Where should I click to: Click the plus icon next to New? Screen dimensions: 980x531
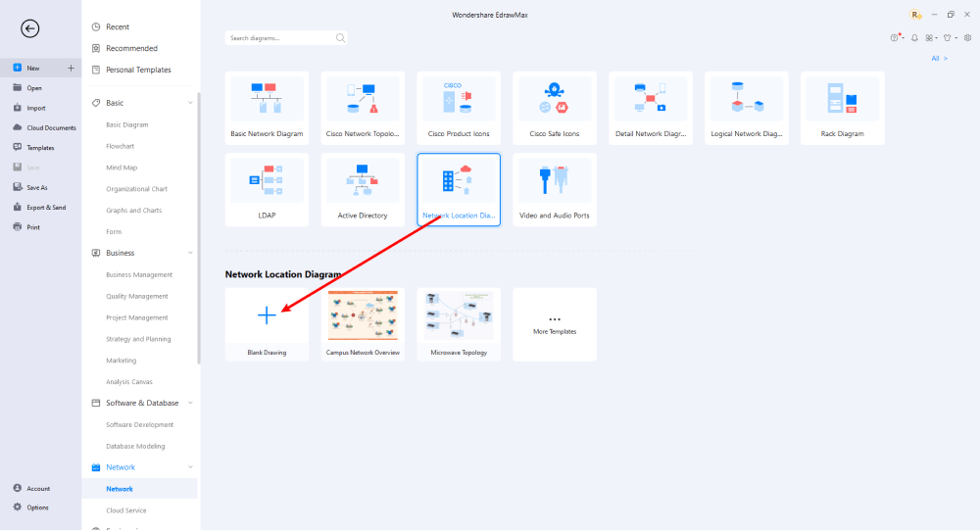tap(71, 69)
